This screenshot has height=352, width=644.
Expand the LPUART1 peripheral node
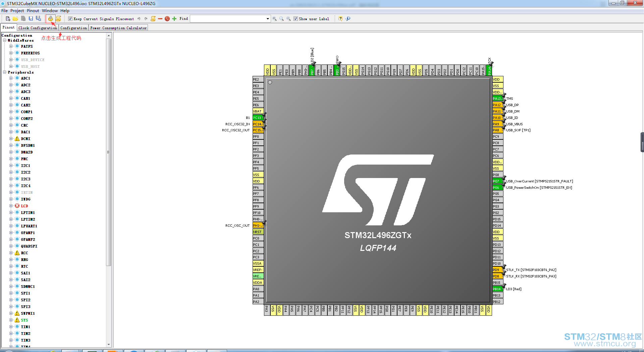pos(11,226)
